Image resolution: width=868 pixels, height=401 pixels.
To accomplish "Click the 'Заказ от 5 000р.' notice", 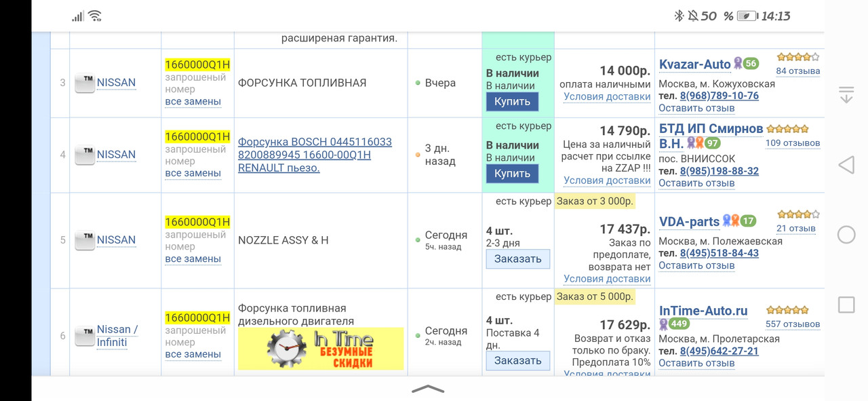I will (595, 297).
